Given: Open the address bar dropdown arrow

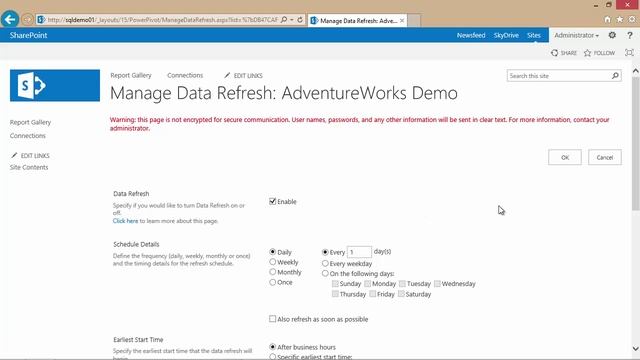Looking at the screenshot, I should click(x=292, y=20).
